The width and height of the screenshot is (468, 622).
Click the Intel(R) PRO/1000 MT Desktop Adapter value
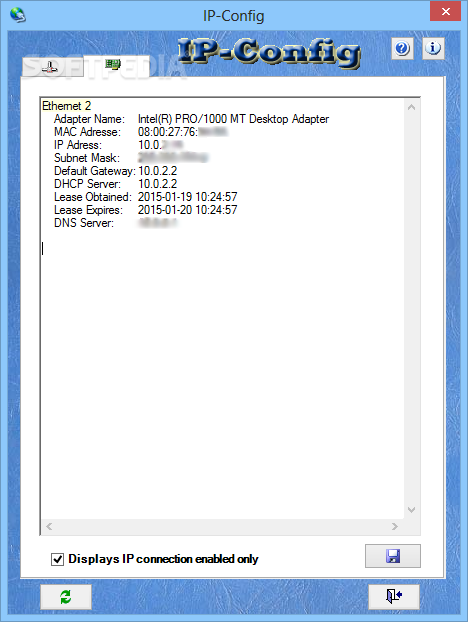pyautogui.click(x=233, y=119)
